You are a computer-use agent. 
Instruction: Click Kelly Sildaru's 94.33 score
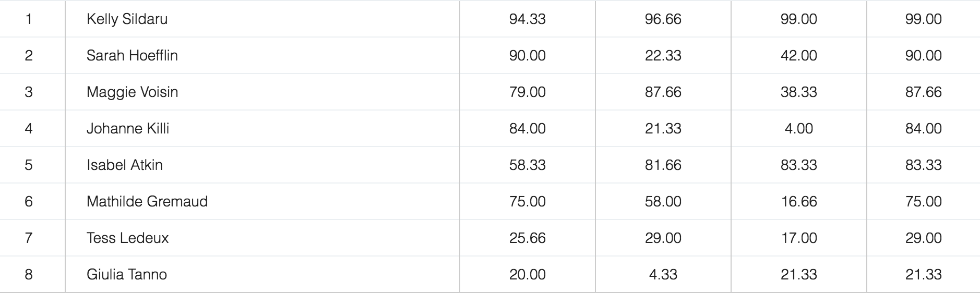pos(527,19)
